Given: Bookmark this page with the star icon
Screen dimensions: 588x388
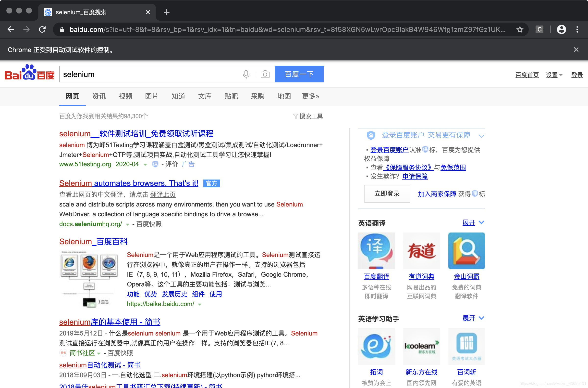Looking at the screenshot, I should coord(520,29).
